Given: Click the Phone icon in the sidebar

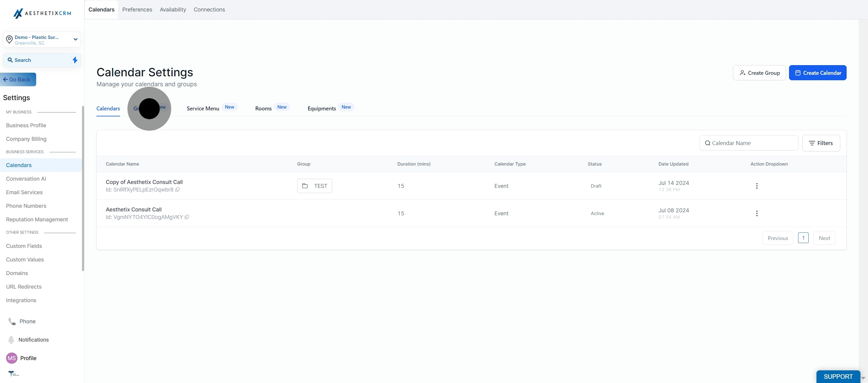Looking at the screenshot, I should point(11,321).
